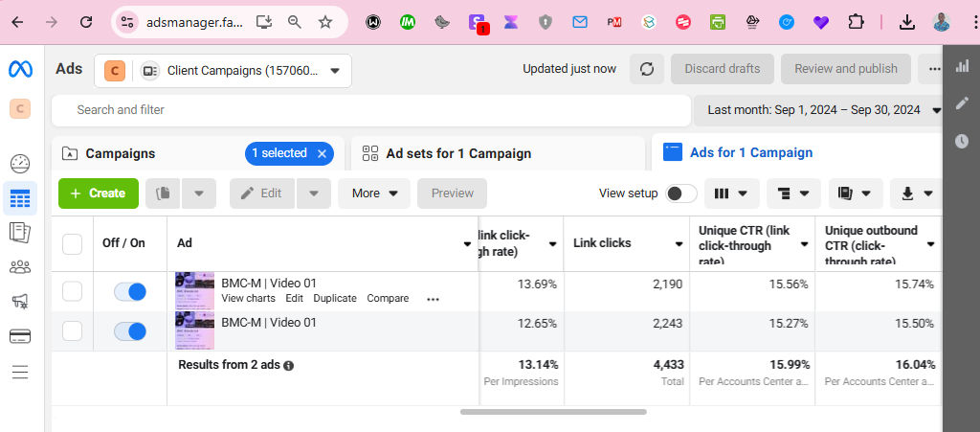Click the first ad's video thumbnail
Viewport: 980px width, 432px height.
coord(194,290)
